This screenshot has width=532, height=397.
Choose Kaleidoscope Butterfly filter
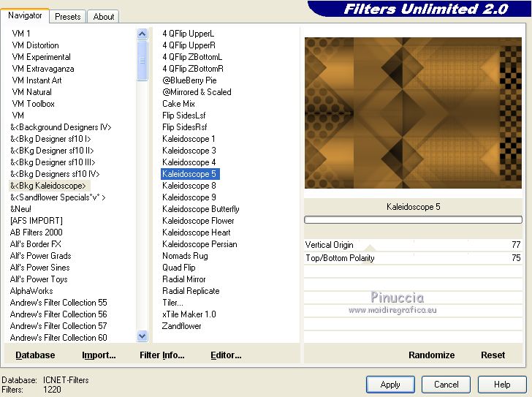click(x=200, y=209)
